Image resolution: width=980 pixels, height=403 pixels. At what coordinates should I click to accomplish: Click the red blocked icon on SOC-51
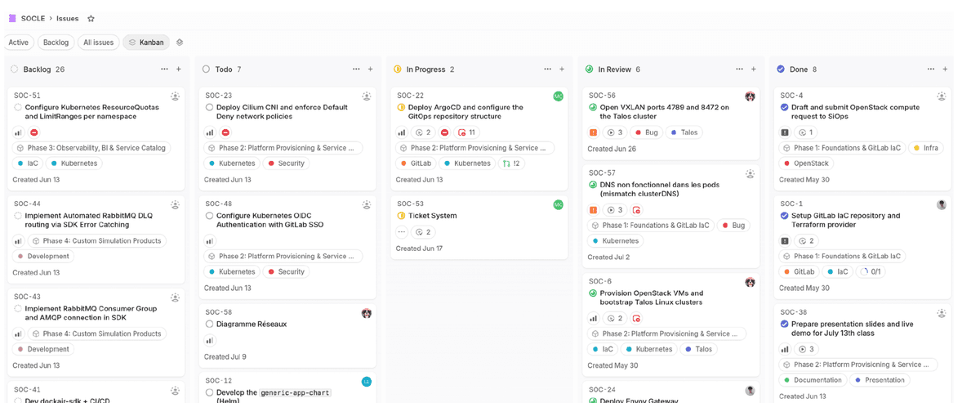point(33,132)
